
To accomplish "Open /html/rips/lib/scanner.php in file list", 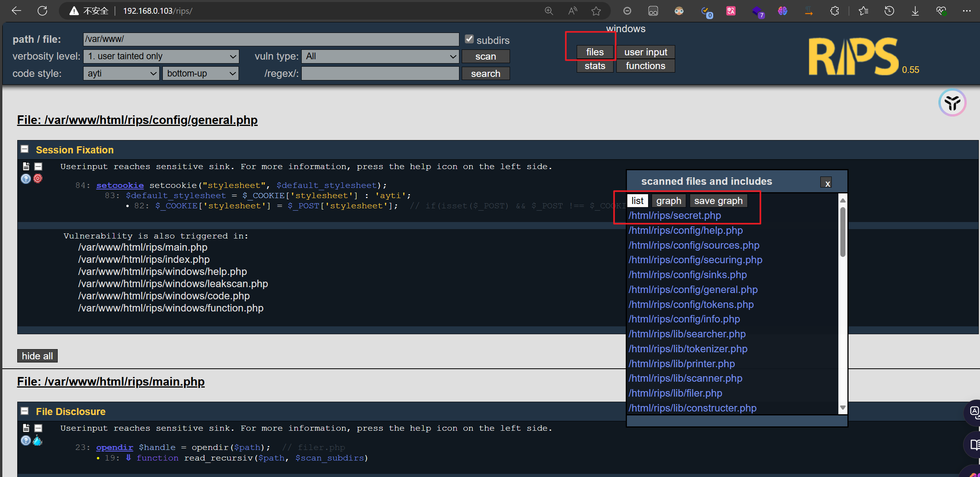I will 685,378.
